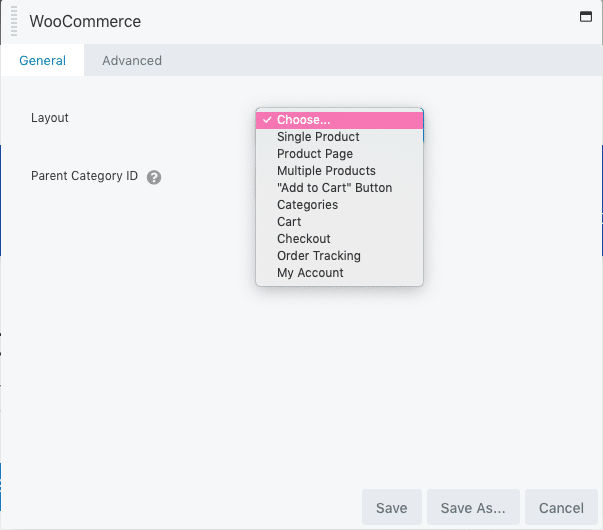Click the Layout field label

[50, 118]
